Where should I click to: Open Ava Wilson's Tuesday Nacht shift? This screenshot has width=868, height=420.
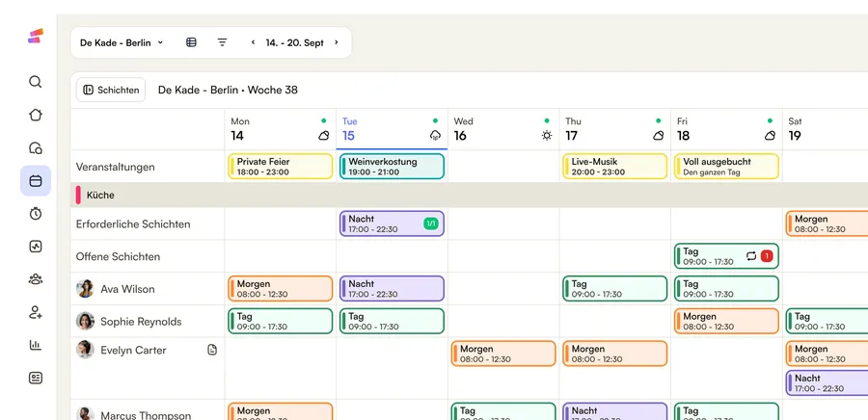pyautogui.click(x=392, y=288)
